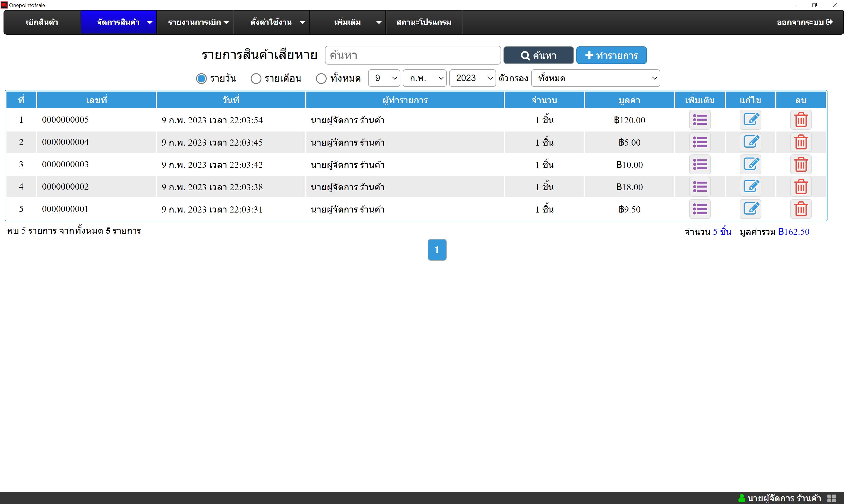Image resolution: width=846 pixels, height=504 pixels.
Task: Delete record 0000000005 with trash icon
Action: point(801,120)
